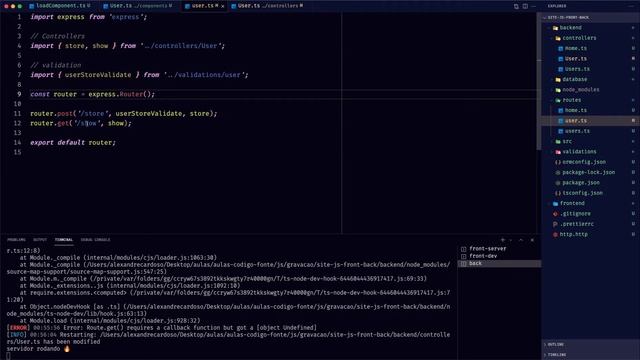Click the tsconfig.json file icon
Viewport: 640px width, 360px height.
(558, 193)
